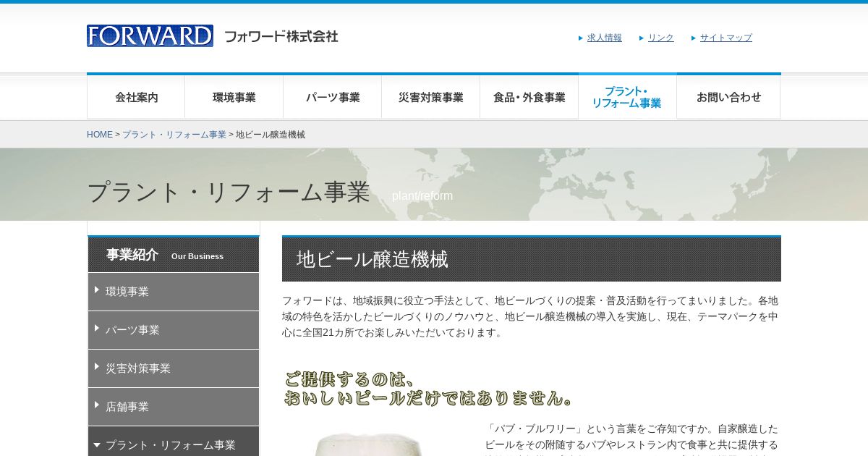
Task: Select プラント・リフォーム事業 top navigation tab
Action: tap(627, 97)
